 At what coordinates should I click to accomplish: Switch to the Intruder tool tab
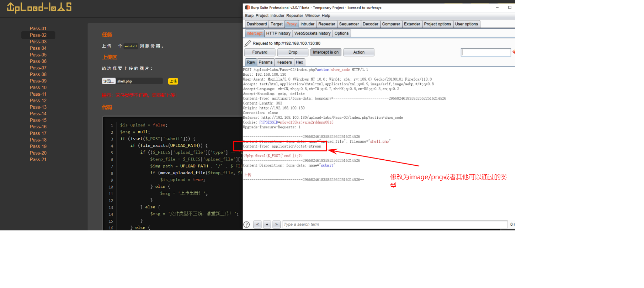[307, 24]
